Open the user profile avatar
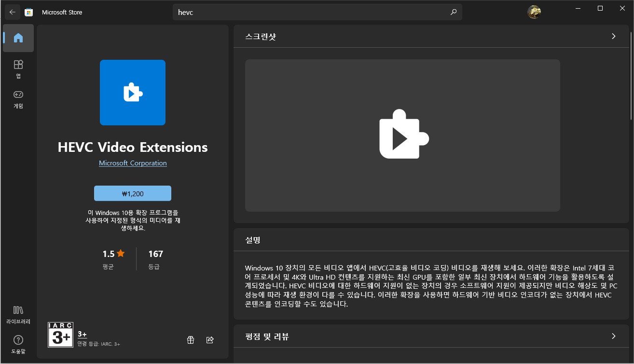The width and height of the screenshot is (634, 364). point(534,12)
